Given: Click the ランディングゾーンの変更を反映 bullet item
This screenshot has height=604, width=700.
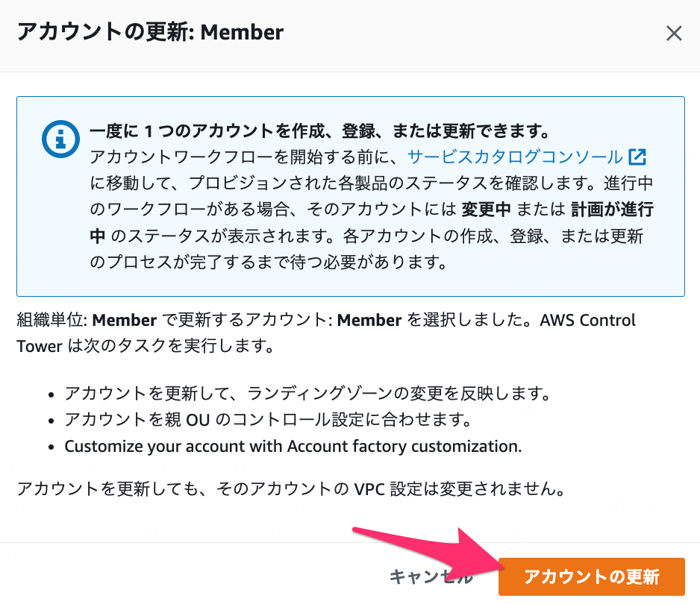Looking at the screenshot, I should point(307,394).
